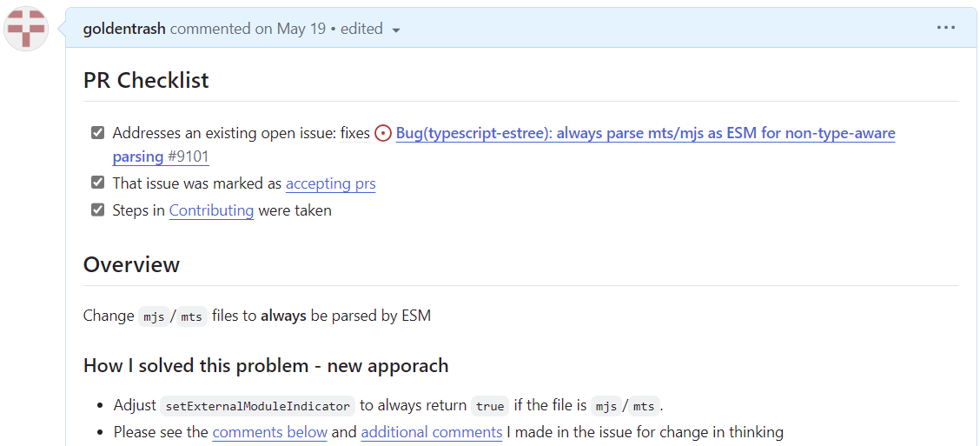
Task: Open issue #9101 bug link
Action: (x=504, y=144)
